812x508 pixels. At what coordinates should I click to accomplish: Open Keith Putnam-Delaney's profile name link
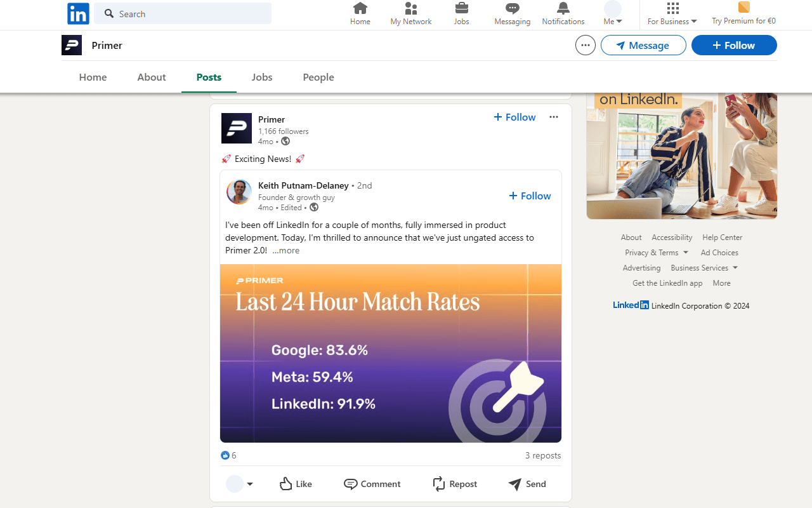[x=303, y=185]
